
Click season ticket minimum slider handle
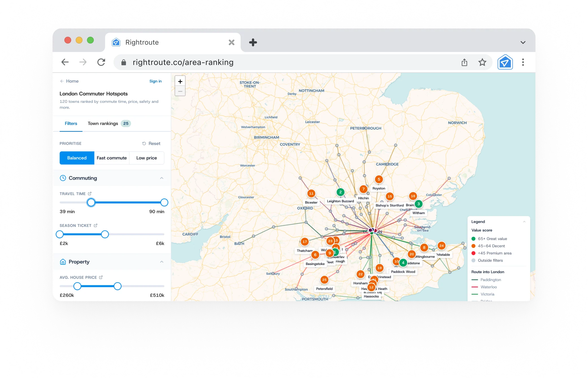click(x=60, y=234)
